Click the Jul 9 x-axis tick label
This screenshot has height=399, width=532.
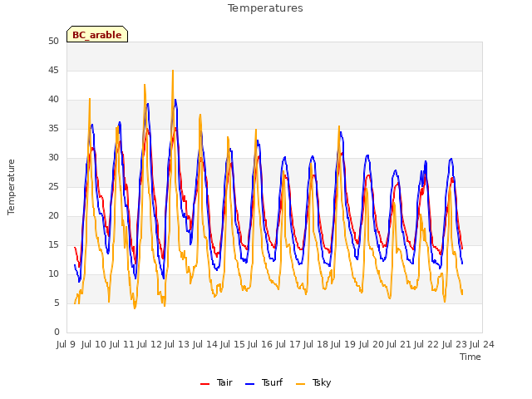click(x=66, y=344)
